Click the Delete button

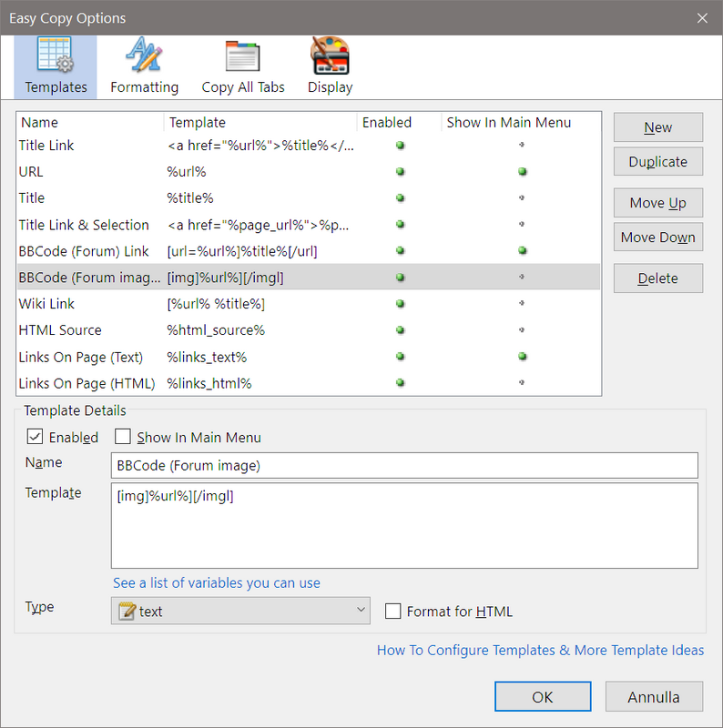(x=658, y=278)
